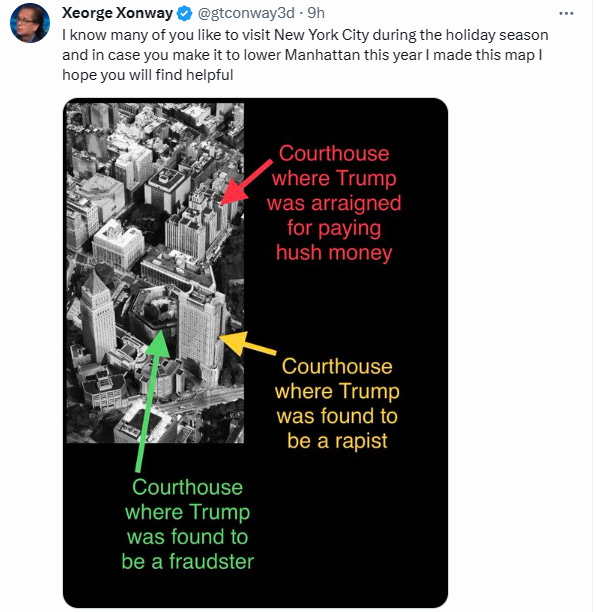The width and height of the screenshot is (596, 612).
Task: Click the tweet text about New York City
Action: (305, 55)
